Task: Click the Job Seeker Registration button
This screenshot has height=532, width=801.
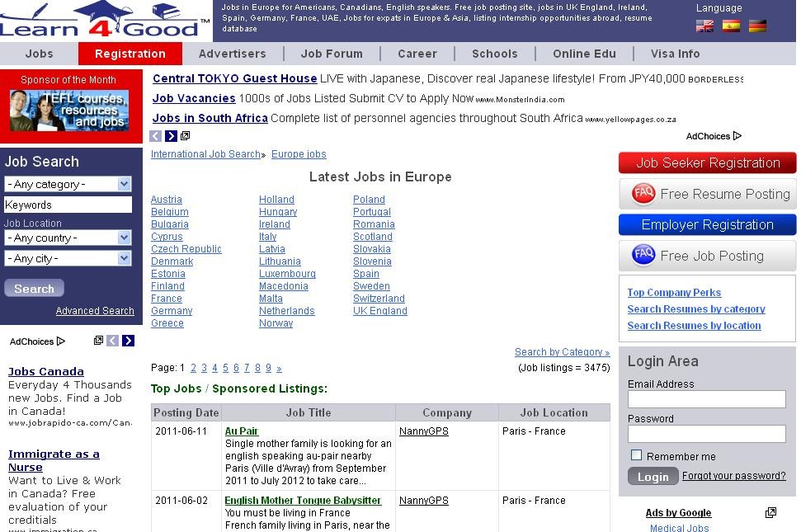Action: 707,162
